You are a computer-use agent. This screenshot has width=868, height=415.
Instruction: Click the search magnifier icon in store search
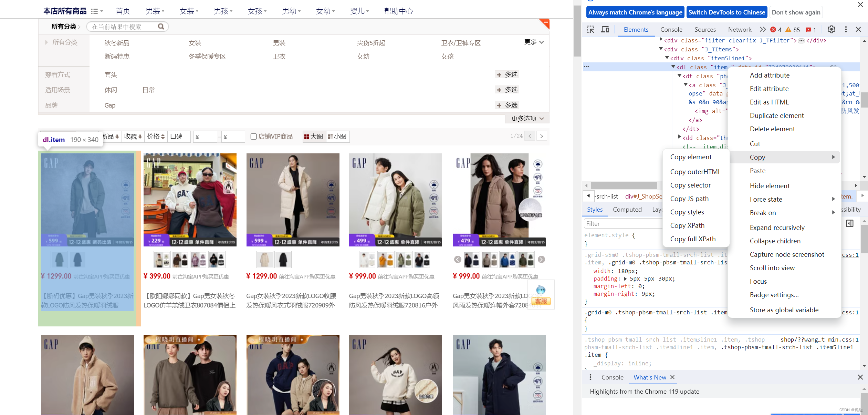(161, 27)
